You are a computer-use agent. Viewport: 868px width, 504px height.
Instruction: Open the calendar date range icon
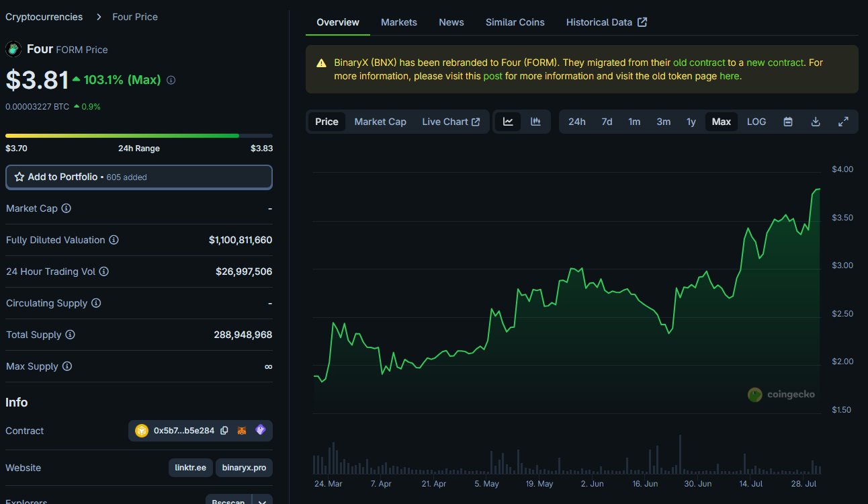click(x=788, y=122)
